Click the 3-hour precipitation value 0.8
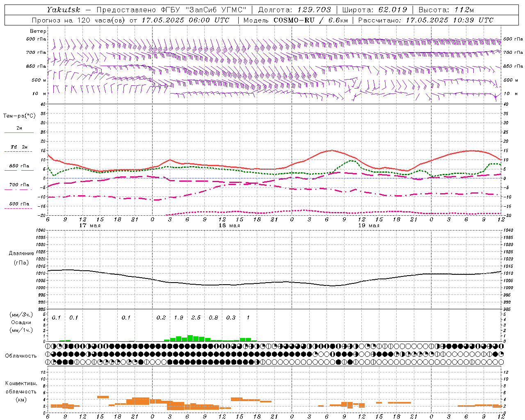525x420 pixels. [213, 318]
